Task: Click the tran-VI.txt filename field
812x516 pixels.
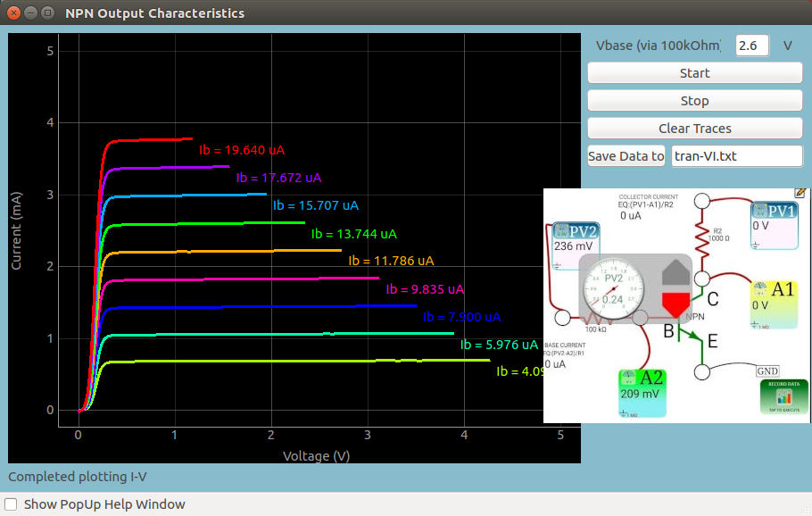Action: [736, 156]
